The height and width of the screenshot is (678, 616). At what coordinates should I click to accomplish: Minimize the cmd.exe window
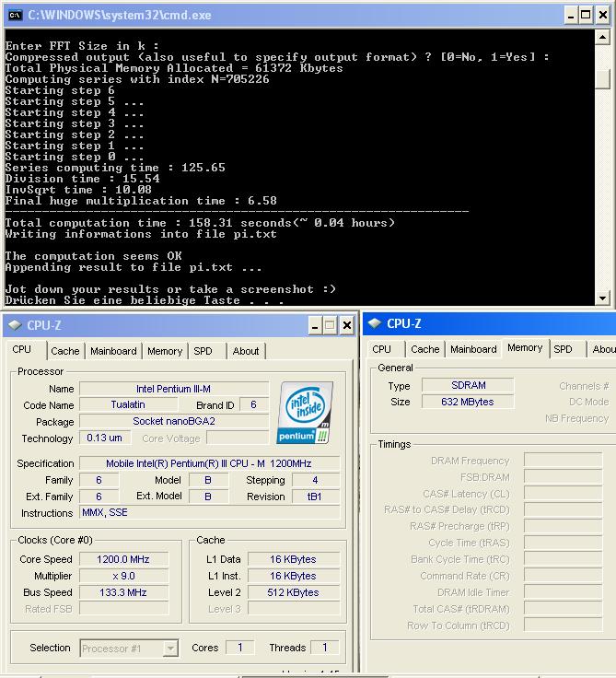pyautogui.click(x=571, y=15)
